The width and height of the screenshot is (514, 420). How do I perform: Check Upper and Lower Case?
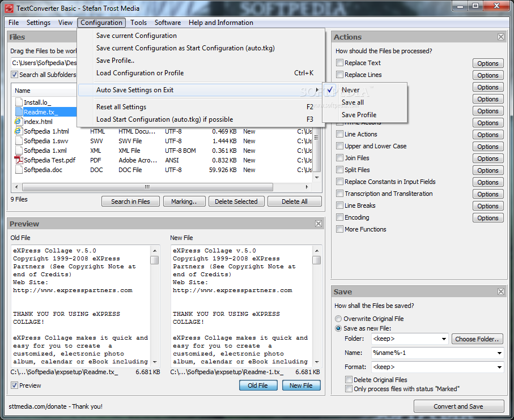[339, 146]
